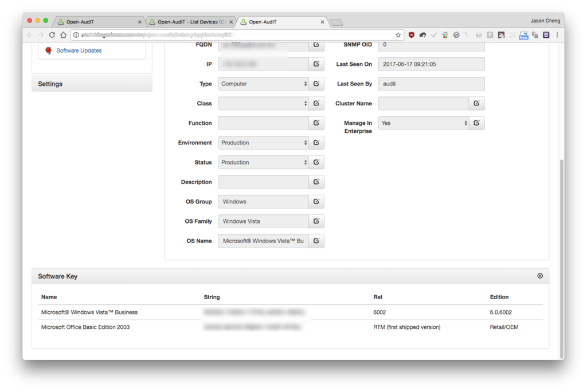This screenshot has width=587, height=392.
Task: Open a new browser tab
Action: pos(336,22)
